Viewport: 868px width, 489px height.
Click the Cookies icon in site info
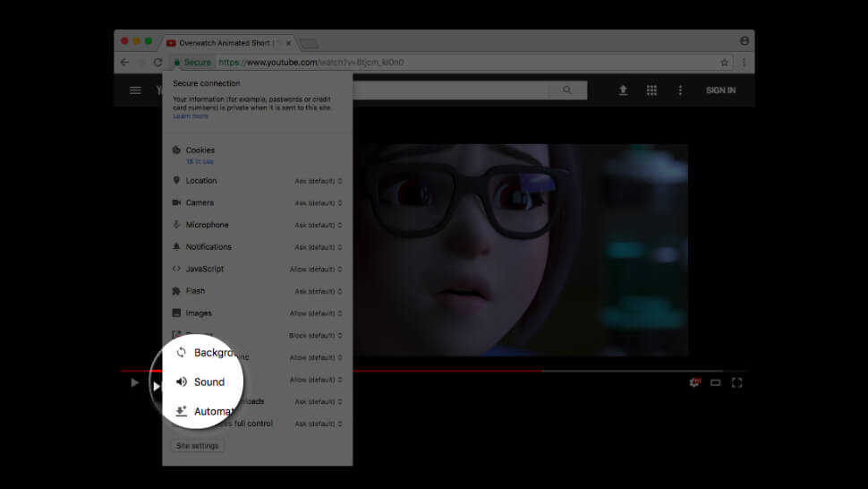(176, 150)
